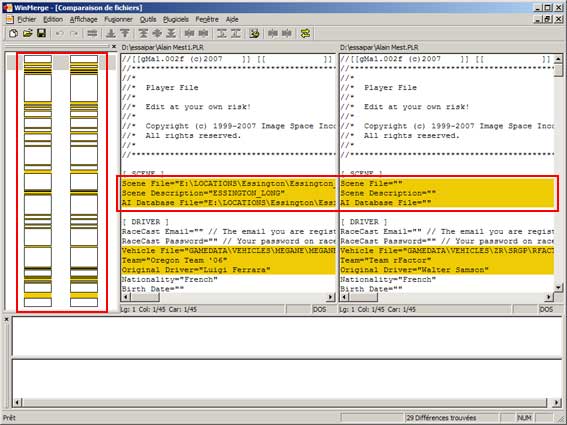Image resolution: width=567 pixels, height=425 pixels.
Task: Open the Affichage menu
Action: tap(84, 20)
